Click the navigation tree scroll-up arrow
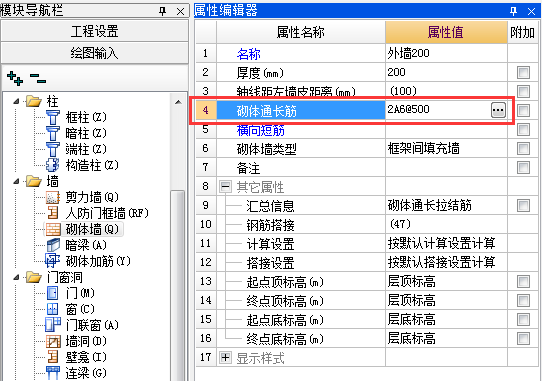The width and height of the screenshot is (542, 381). 178,102
